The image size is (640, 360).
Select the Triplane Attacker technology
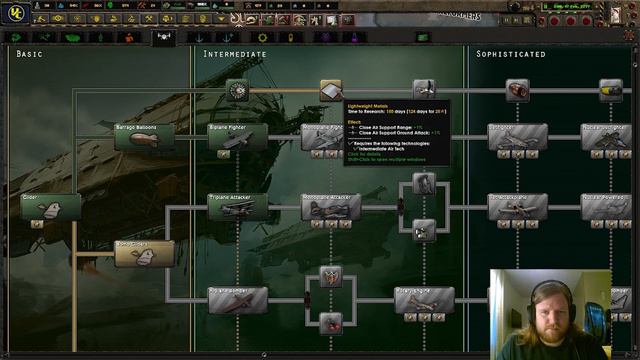coord(238,207)
